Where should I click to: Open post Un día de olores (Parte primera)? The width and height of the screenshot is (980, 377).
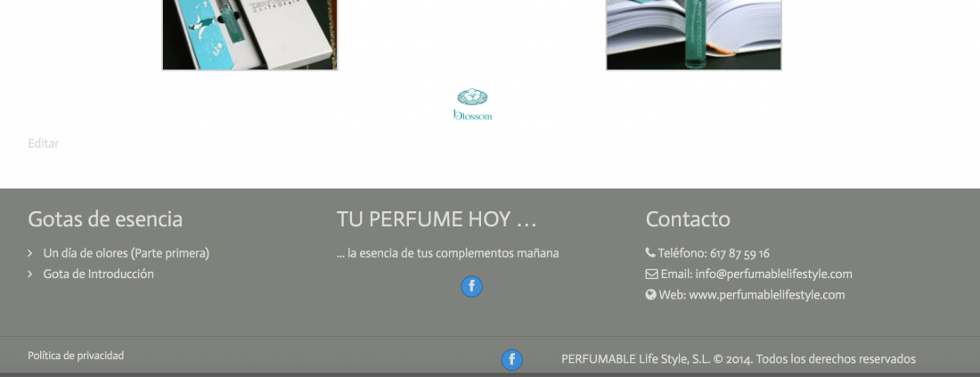(x=127, y=253)
